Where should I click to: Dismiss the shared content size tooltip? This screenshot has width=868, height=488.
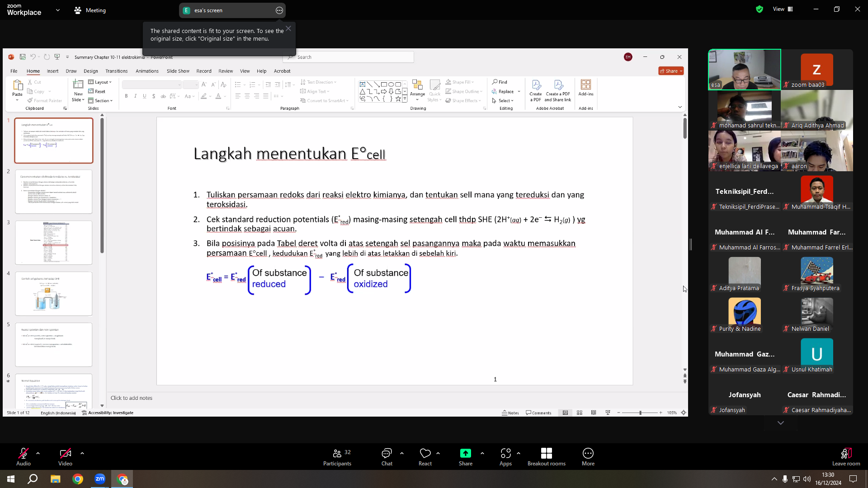(288, 28)
